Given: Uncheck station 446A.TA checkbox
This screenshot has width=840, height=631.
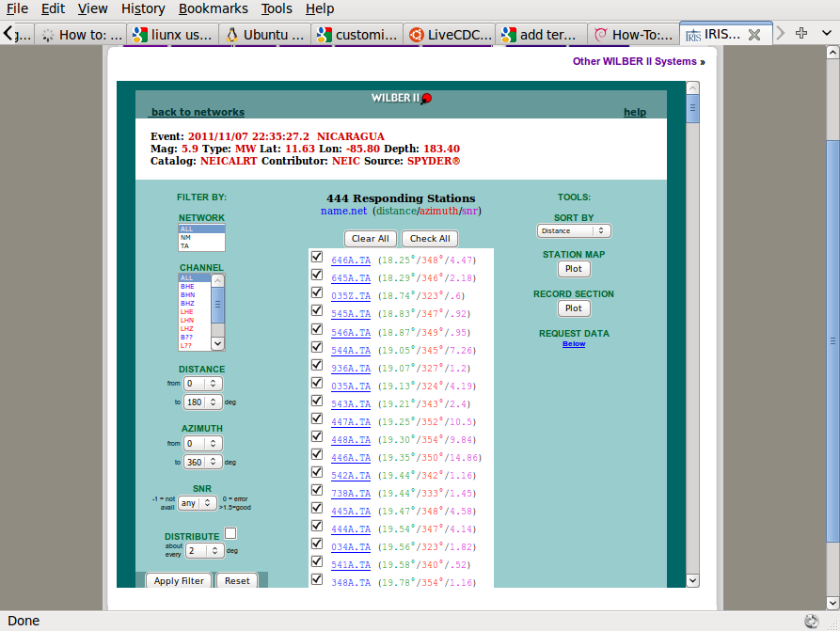Looking at the screenshot, I should click(317, 454).
